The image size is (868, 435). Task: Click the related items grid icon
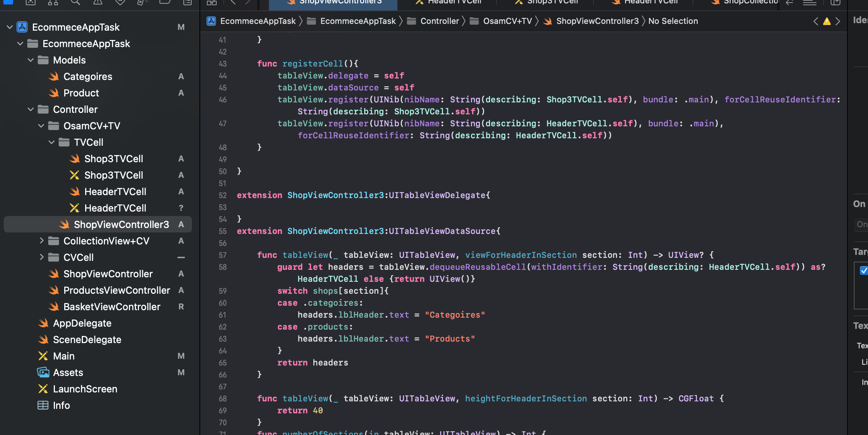coord(212,2)
